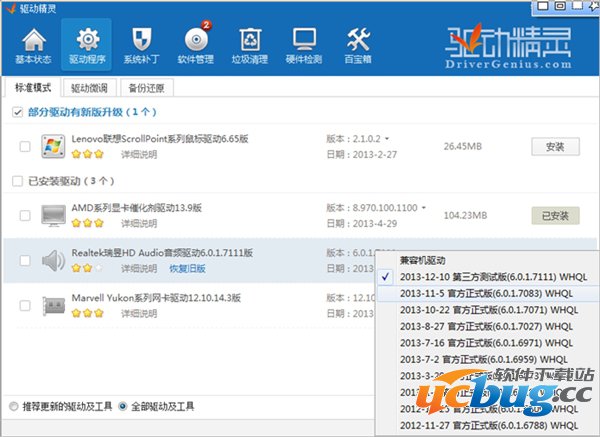
Task: Check the Lenovo ScrollPoint driver checkbox
Action: coord(25,147)
